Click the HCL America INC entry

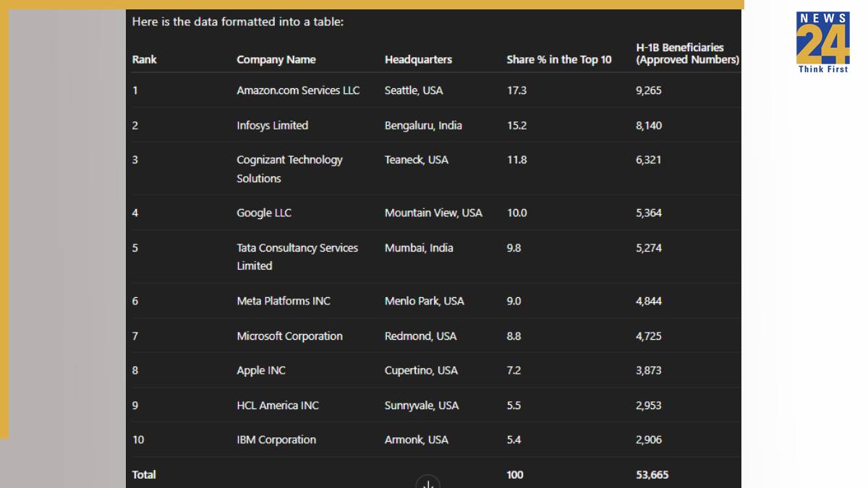click(x=278, y=406)
